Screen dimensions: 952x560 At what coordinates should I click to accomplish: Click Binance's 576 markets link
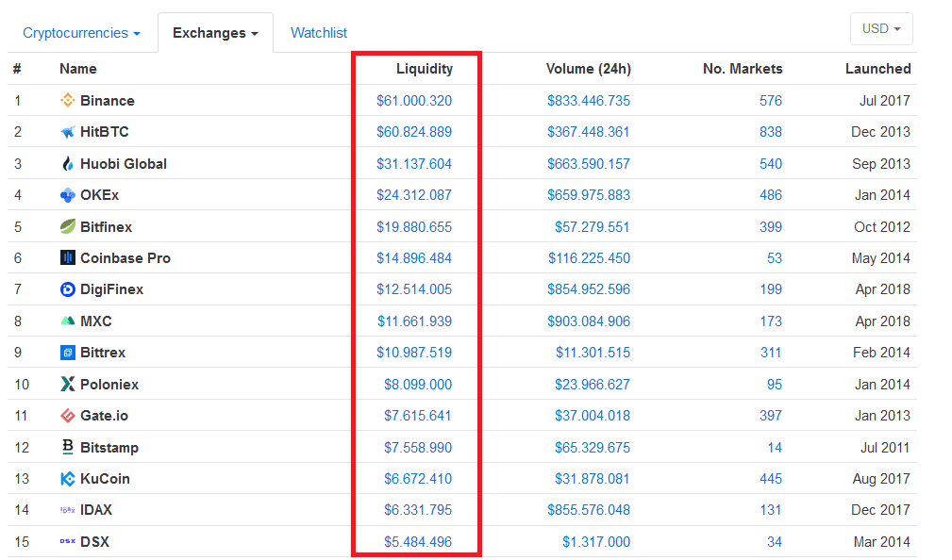click(770, 101)
